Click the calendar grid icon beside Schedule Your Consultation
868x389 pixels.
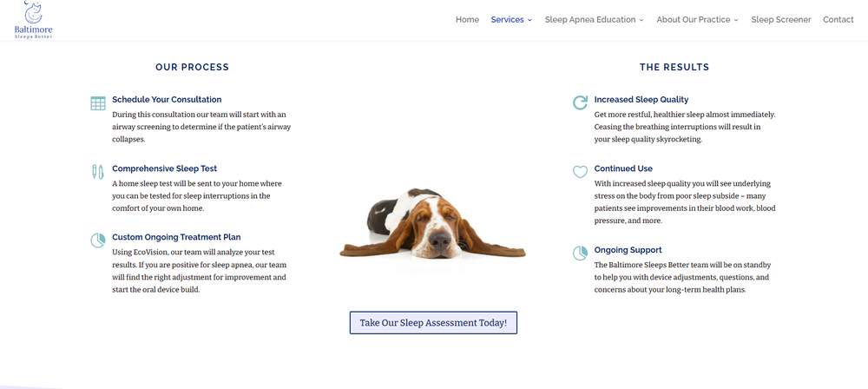(x=98, y=103)
